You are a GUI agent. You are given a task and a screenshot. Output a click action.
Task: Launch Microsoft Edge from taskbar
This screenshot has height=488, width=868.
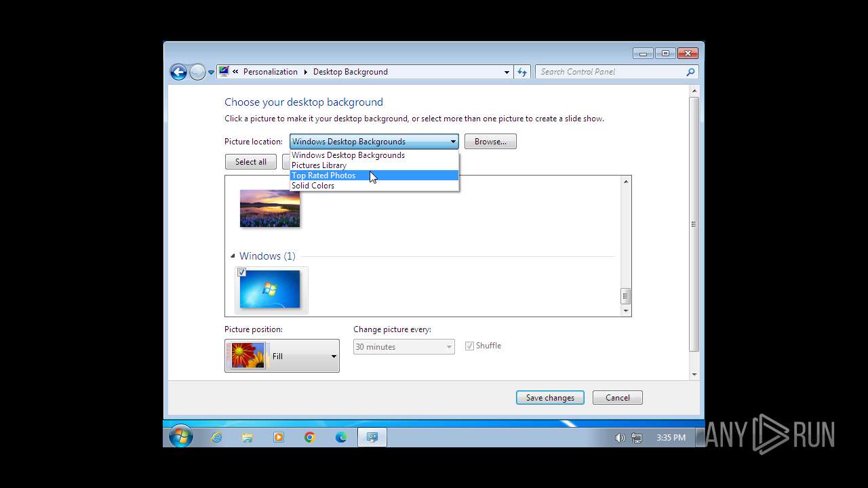[341, 437]
